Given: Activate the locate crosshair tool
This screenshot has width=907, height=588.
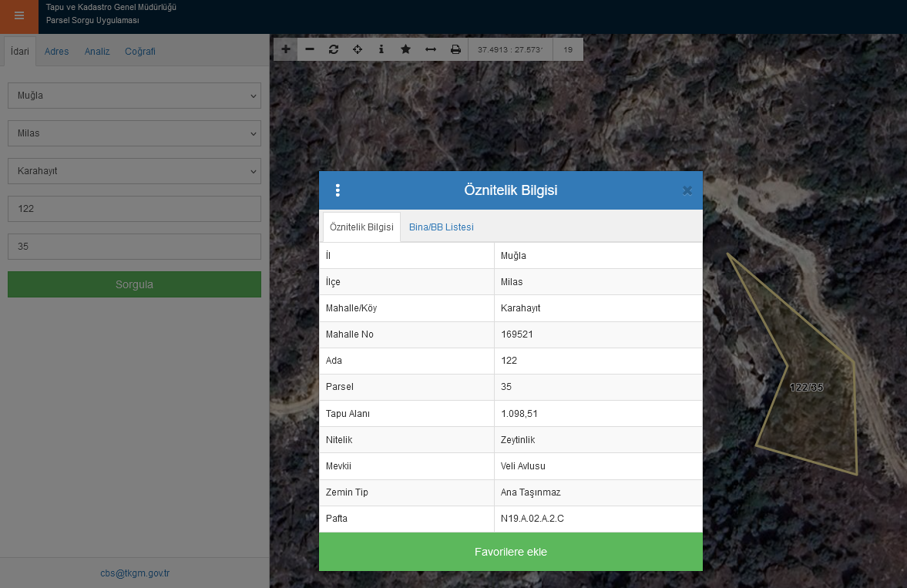Looking at the screenshot, I should 358,49.
